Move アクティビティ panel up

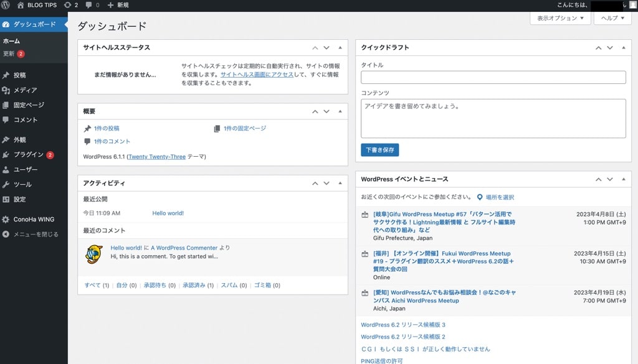[x=315, y=183]
